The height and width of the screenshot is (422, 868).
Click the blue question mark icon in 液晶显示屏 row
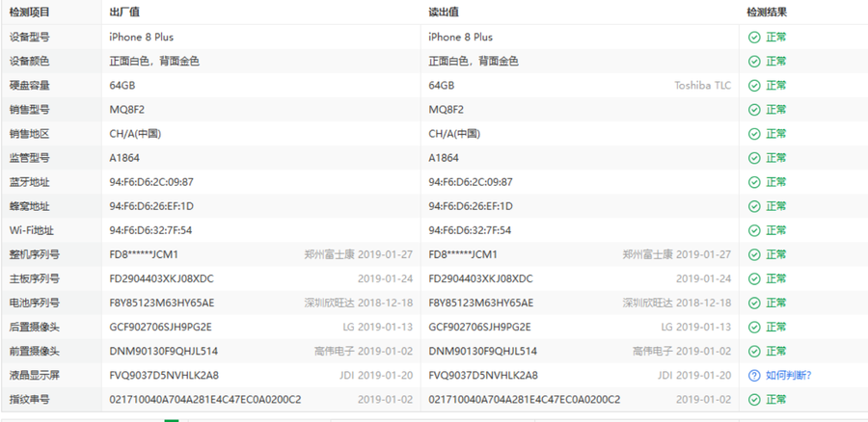click(x=754, y=376)
